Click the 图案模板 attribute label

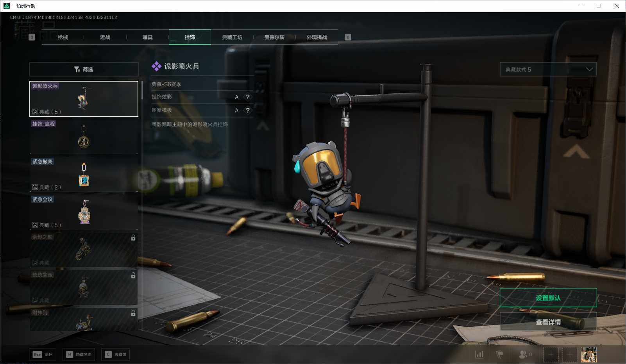point(162,111)
